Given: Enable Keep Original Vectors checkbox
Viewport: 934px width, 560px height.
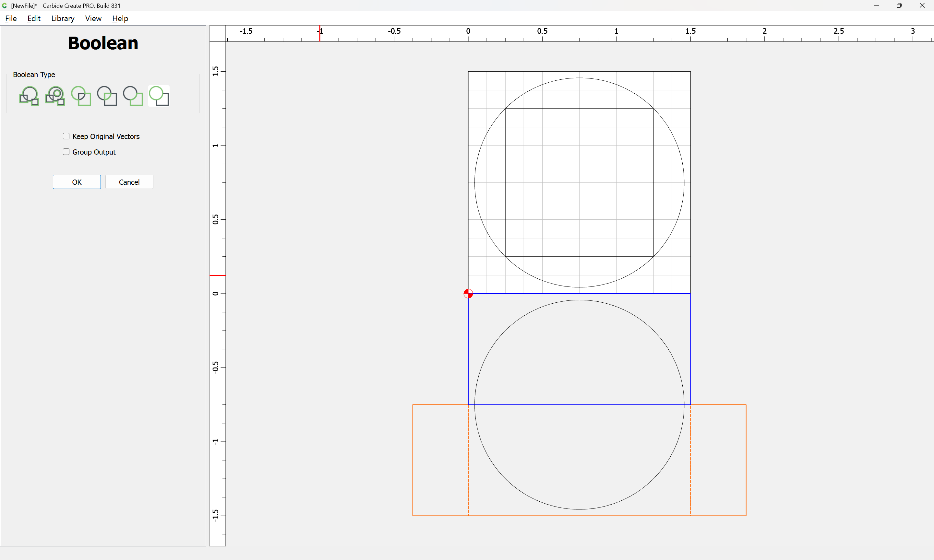Looking at the screenshot, I should coord(66,136).
